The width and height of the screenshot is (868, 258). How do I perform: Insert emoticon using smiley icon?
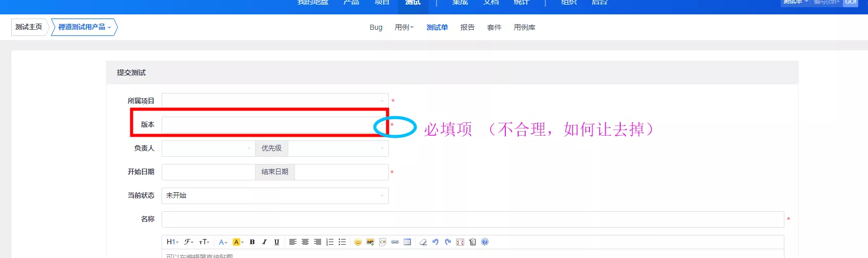pos(358,242)
